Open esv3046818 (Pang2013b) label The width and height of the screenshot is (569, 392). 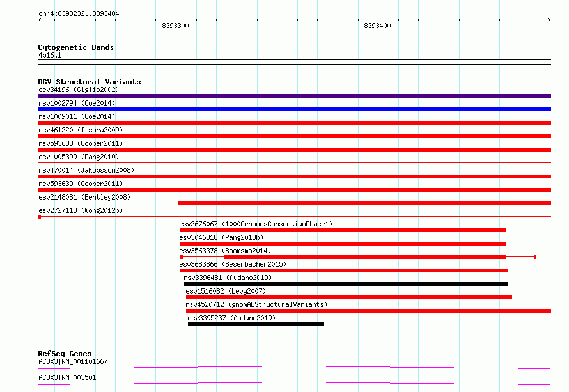pyautogui.click(x=221, y=237)
